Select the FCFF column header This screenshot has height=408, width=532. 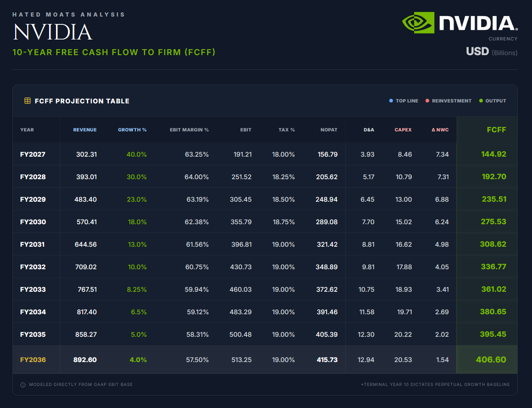496,130
